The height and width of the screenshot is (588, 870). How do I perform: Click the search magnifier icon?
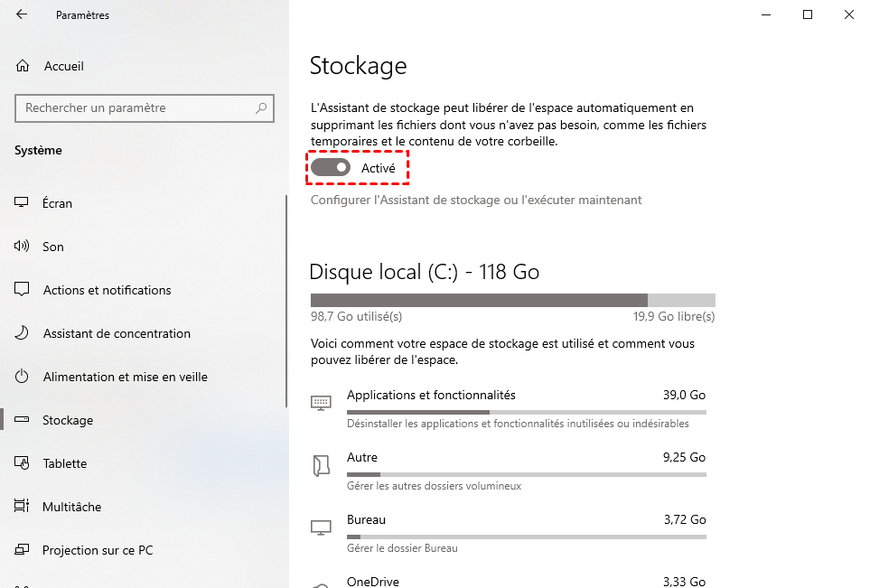point(261,108)
